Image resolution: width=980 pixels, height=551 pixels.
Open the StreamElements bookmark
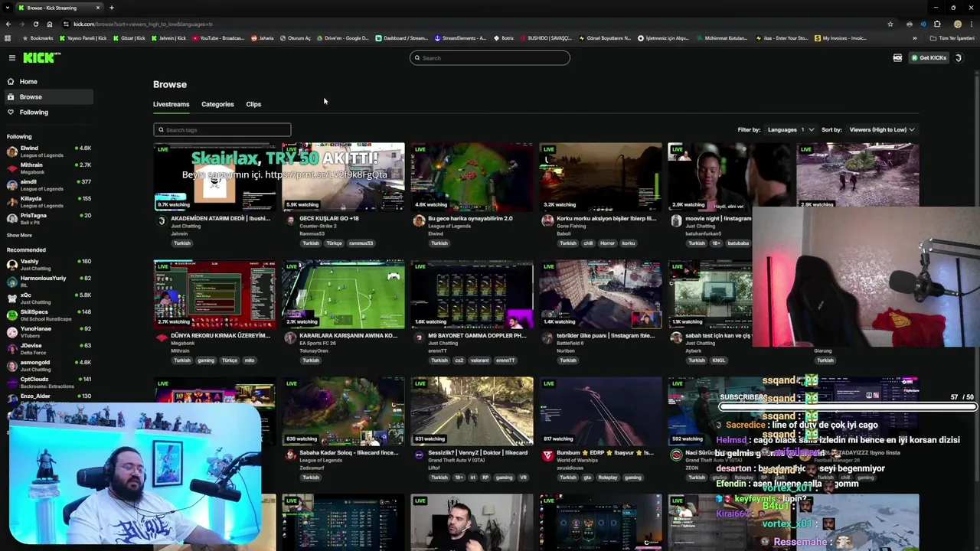click(460, 37)
